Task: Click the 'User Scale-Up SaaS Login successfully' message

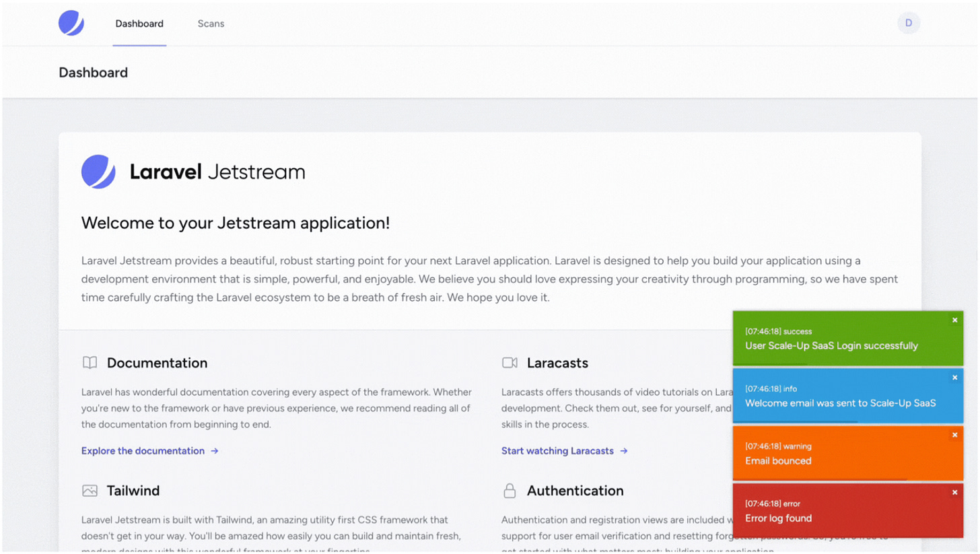Action: [831, 346]
